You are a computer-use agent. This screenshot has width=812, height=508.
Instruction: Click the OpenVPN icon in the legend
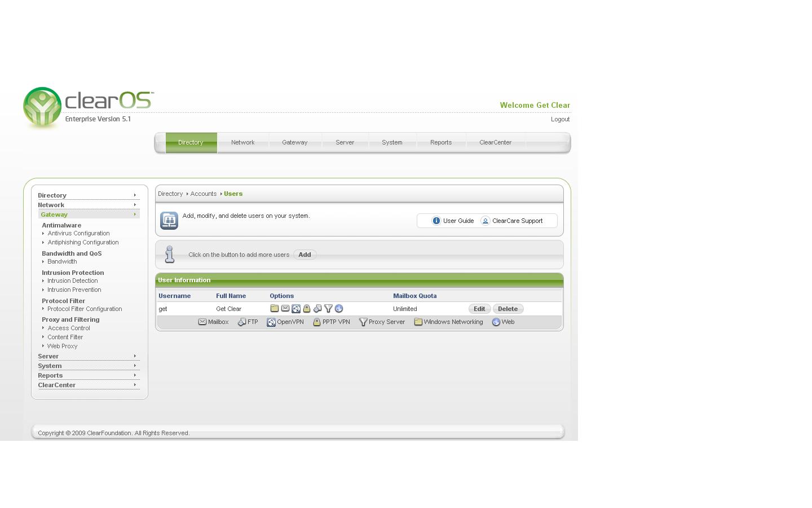point(271,322)
